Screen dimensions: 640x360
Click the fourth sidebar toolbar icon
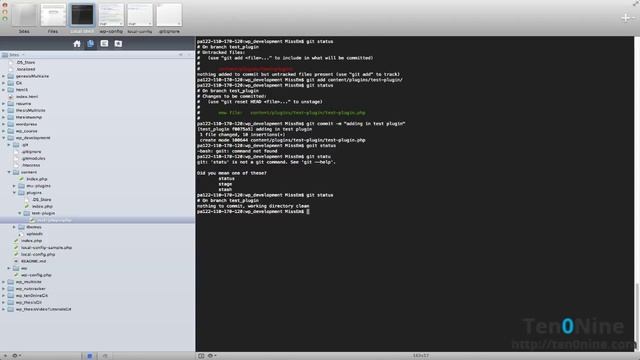pyautogui.click(x=118, y=44)
